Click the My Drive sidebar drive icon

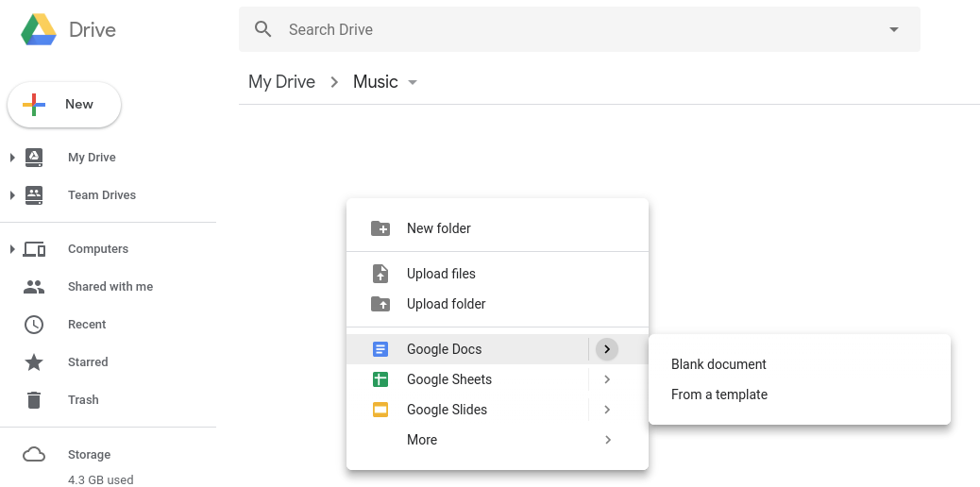(x=34, y=158)
